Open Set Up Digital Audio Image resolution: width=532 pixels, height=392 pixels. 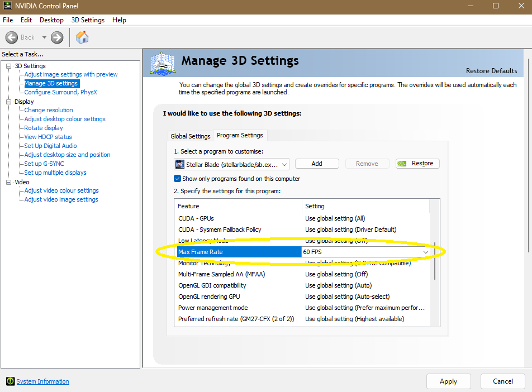[x=50, y=146]
